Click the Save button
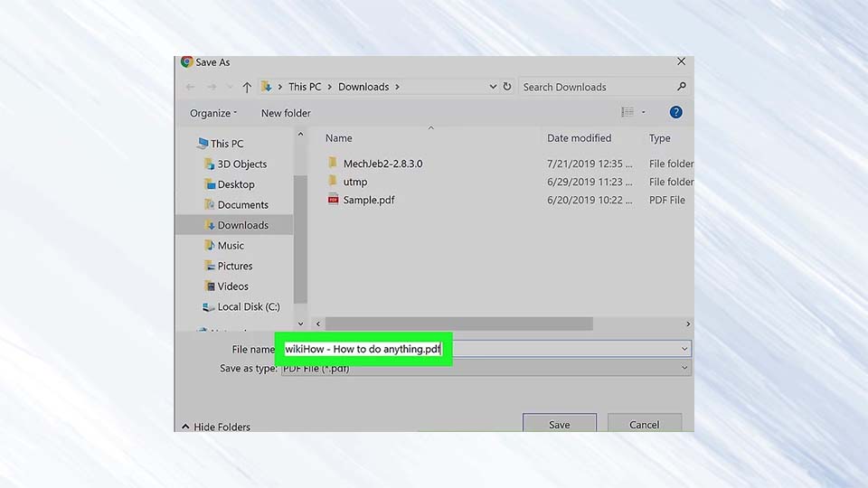 [x=559, y=424]
